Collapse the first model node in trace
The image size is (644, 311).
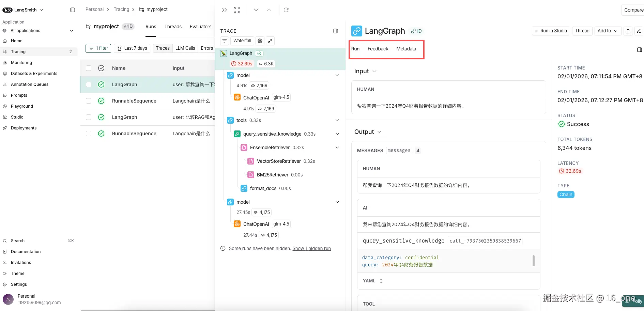coord(337,75)
